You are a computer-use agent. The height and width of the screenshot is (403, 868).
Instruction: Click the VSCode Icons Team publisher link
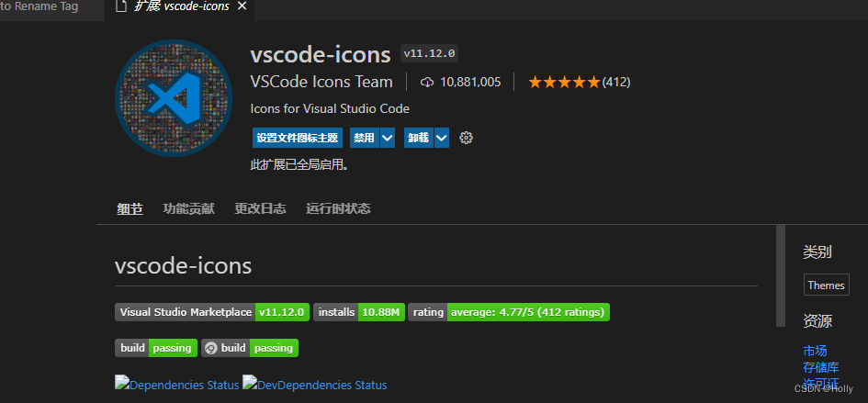click(x=321, y=82)
